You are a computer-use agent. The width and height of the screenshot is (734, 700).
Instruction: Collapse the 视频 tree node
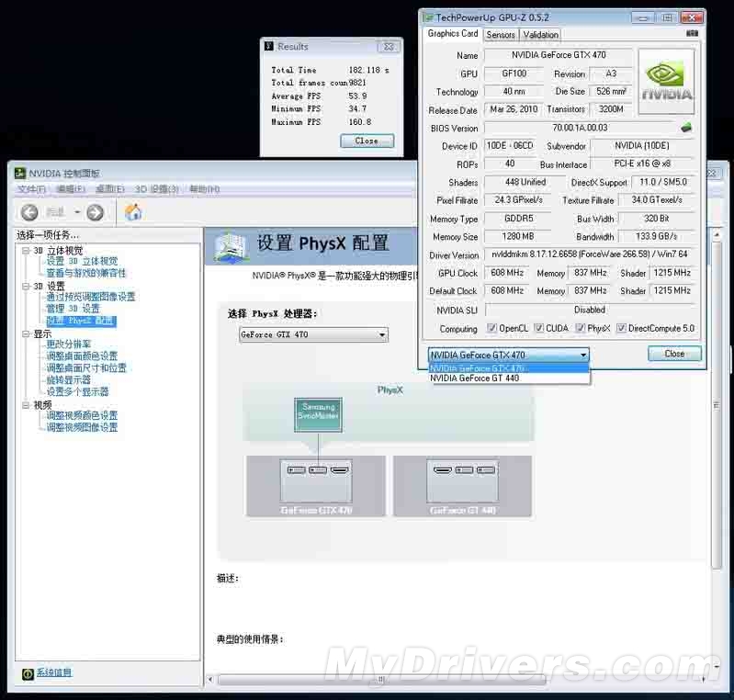[x=27, y=405]
